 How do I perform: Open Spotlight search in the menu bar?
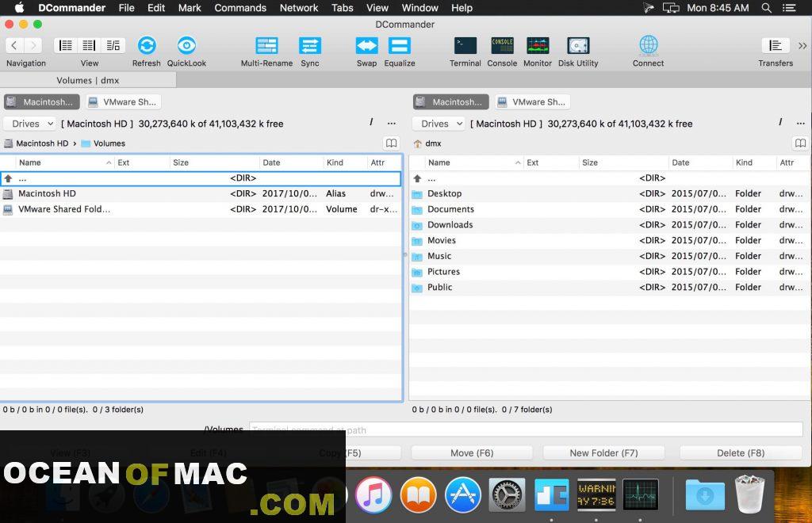tap(767, 8)
